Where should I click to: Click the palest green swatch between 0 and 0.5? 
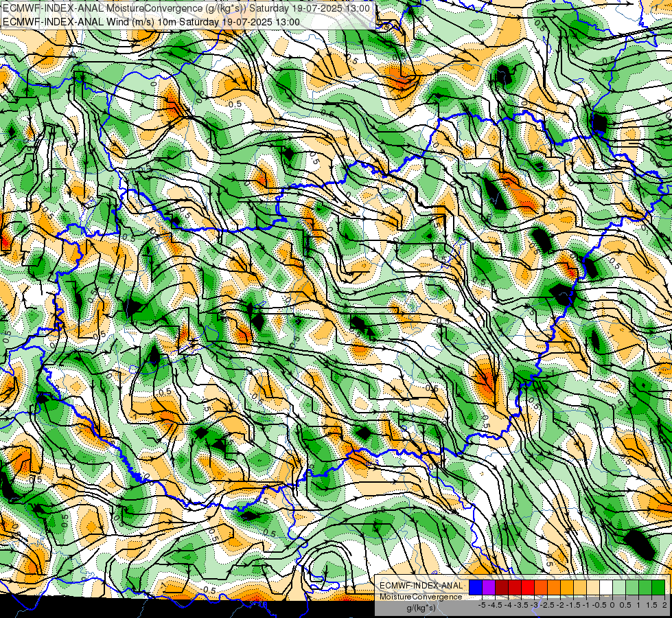click(x=619, y=587)
